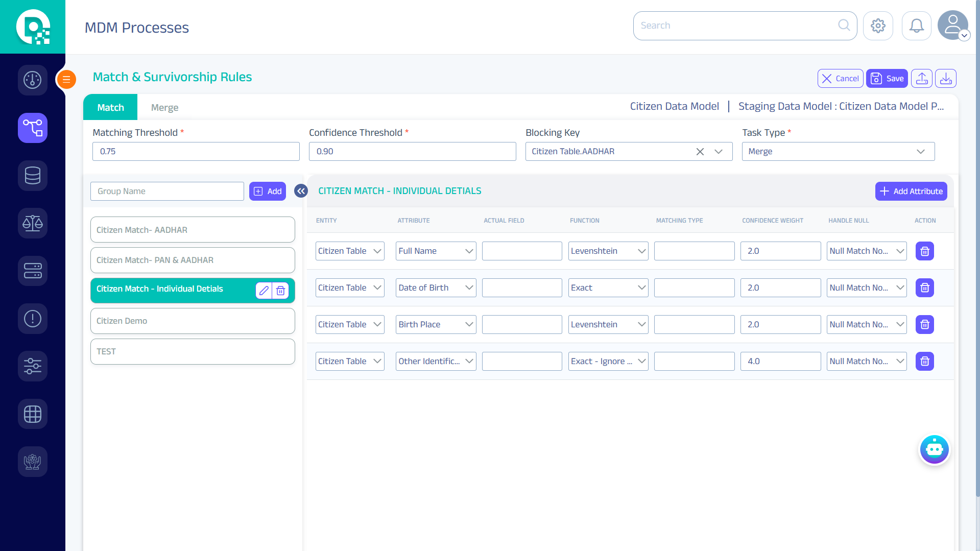Click the orange hamburger menu toggle
Viewport: 980px width, 551px height.
(66, 79)
